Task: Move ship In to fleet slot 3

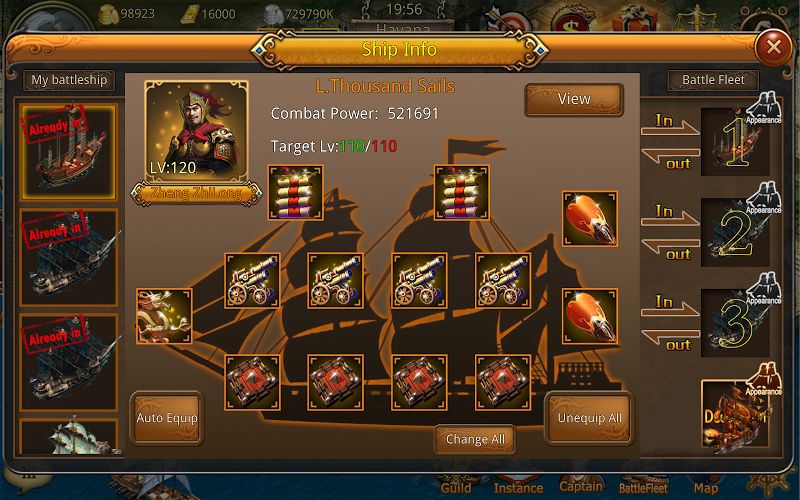Action: pos(669,306)
